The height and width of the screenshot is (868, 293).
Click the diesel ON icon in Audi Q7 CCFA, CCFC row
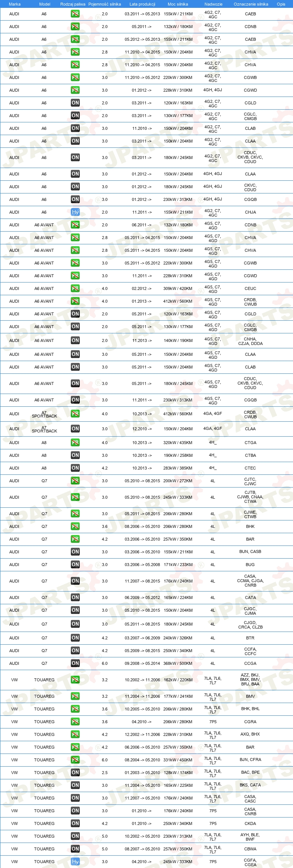click(x=75, y=651)
